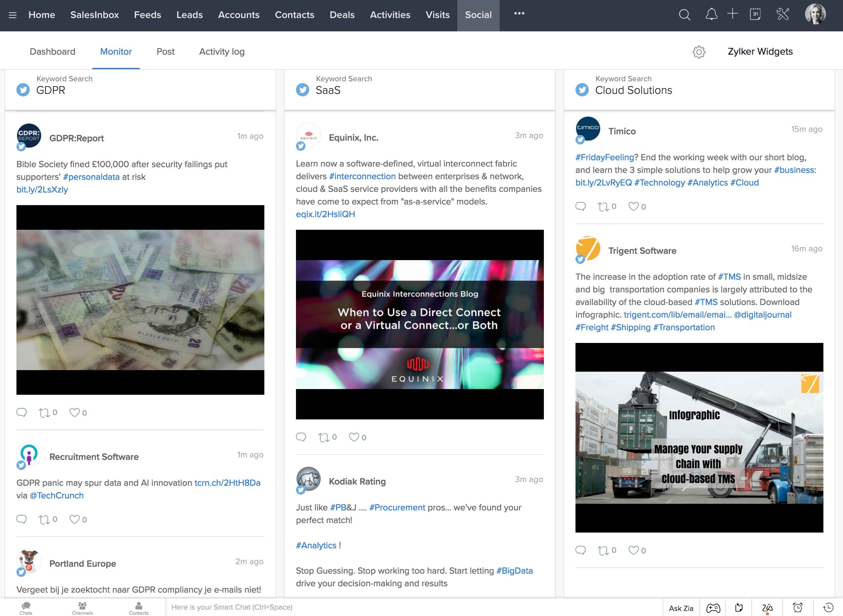Open the Zylker Widgets brand selector
Image resolution: width=843 pixels, height=616 pixels.
tap(760, 52)
